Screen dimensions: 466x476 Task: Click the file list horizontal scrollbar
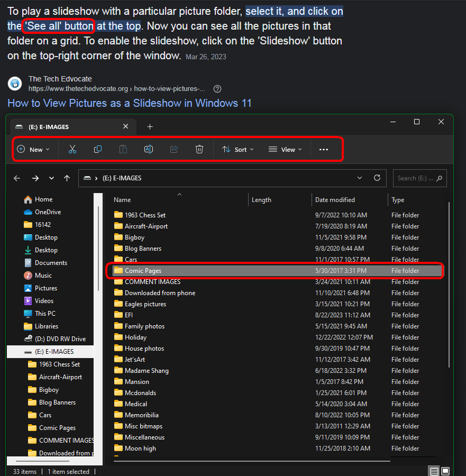(252, 461)
